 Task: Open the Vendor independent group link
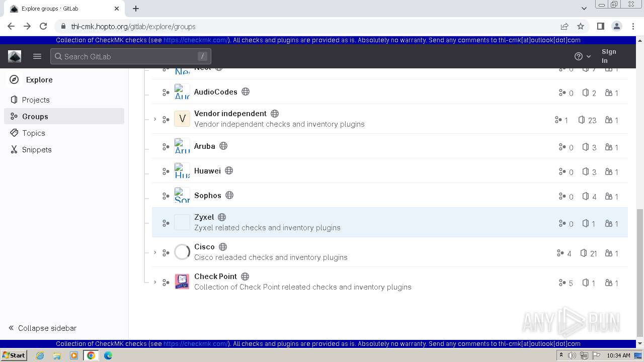[x=230, y=114]
